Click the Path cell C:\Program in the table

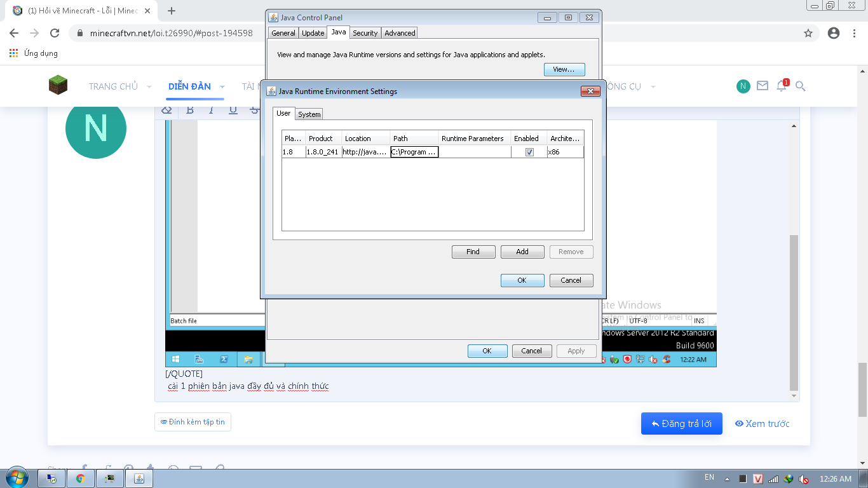(x=414, y=152)
